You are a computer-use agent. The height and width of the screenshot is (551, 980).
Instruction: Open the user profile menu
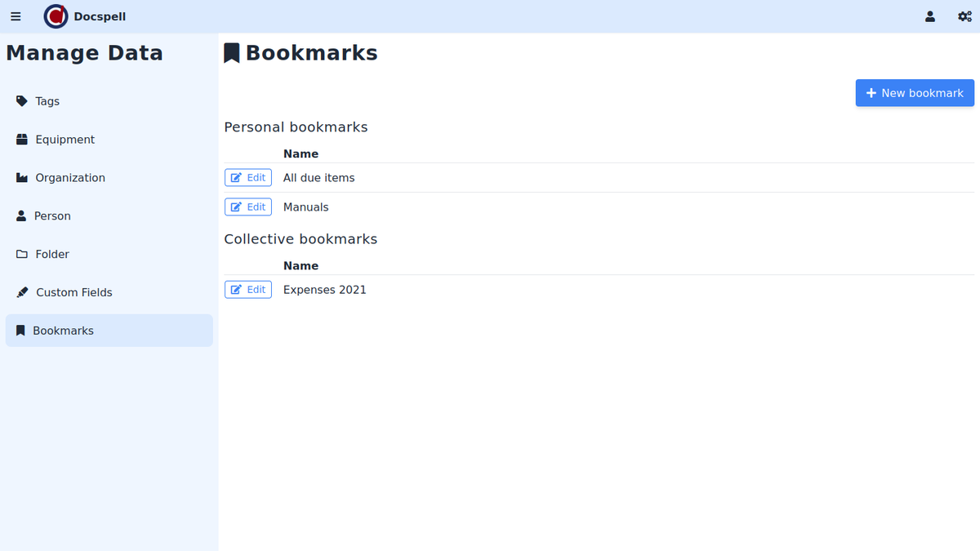[929, 16]
